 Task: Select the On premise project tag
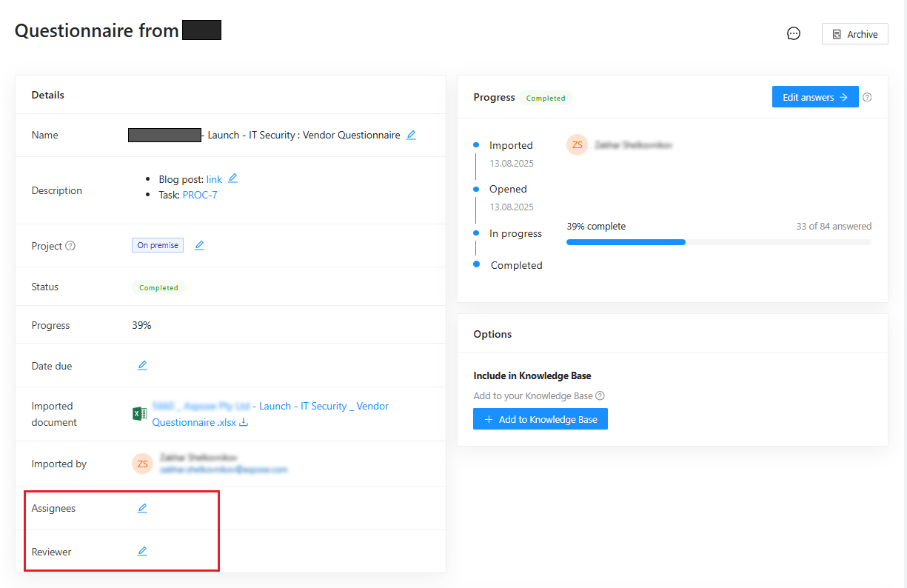click(x=158, y=245)
